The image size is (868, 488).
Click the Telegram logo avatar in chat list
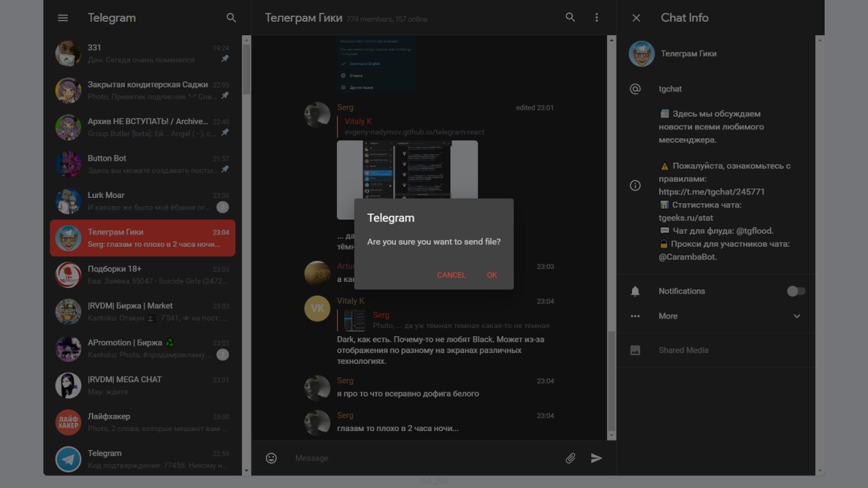tap(68, 459)
